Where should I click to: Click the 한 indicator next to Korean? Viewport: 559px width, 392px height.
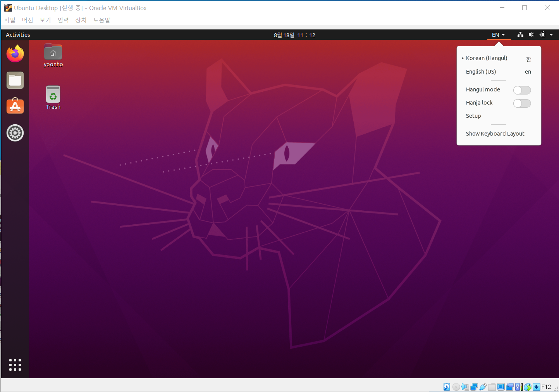(x=528, y=59)
